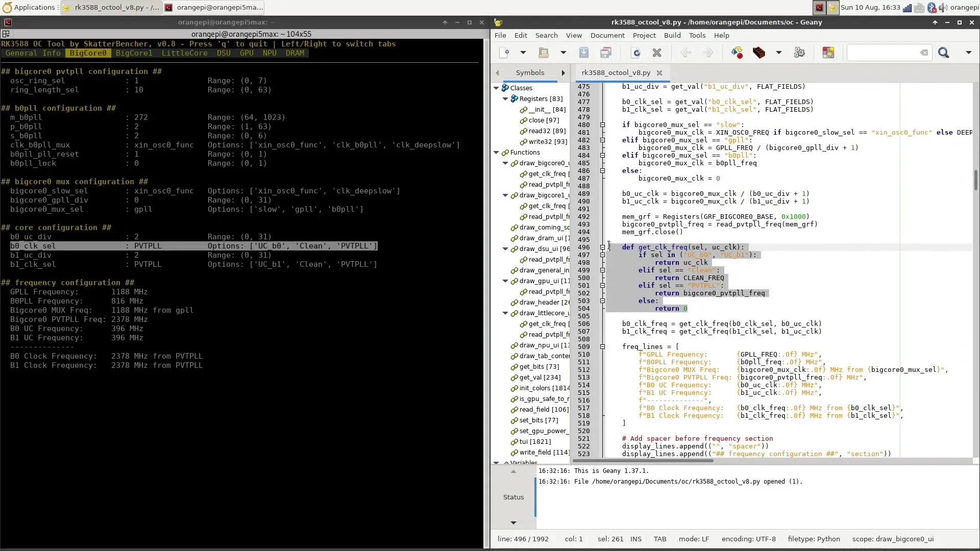Reload the current file from disk

pos(636,53)
